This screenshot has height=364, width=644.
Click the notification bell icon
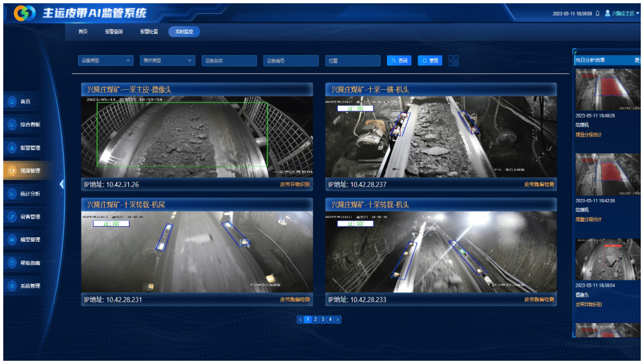point(597,13)
